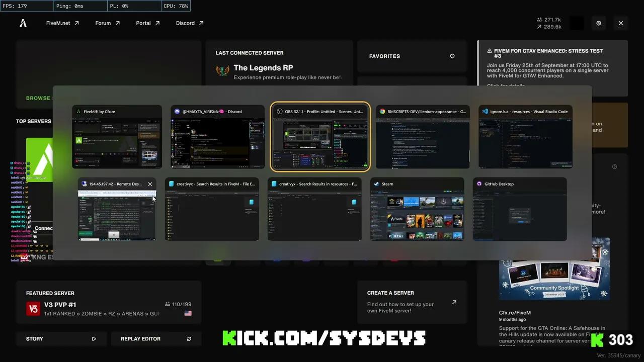Open the Create a Server card
Viewport: 644px width, 362px height.
point(412,302)
